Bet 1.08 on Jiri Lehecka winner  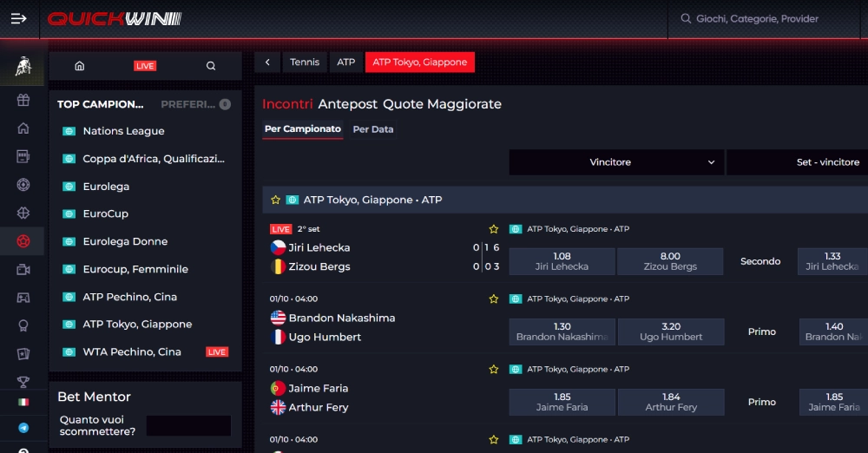(562, 261)
